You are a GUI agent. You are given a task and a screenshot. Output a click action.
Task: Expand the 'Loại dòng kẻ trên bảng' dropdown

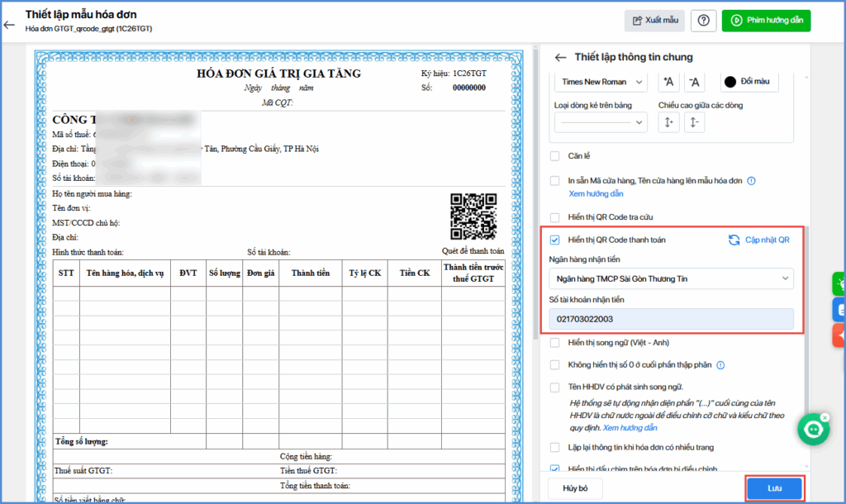[x=601, y=122]
